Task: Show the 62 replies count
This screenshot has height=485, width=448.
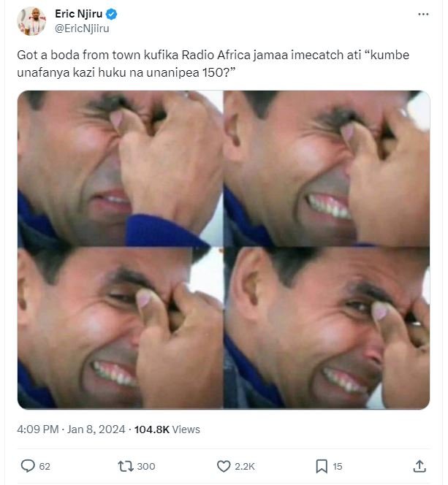Action: pyautogui.click(x=45, y=466)
